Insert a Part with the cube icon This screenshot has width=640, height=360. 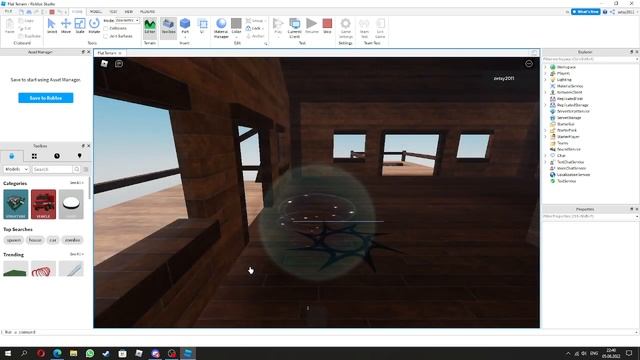[x=185, y=27]
